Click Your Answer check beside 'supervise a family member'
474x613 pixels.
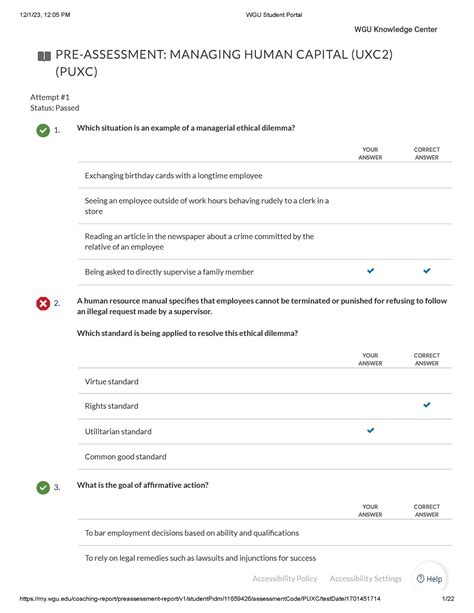[x=371, y=271]
